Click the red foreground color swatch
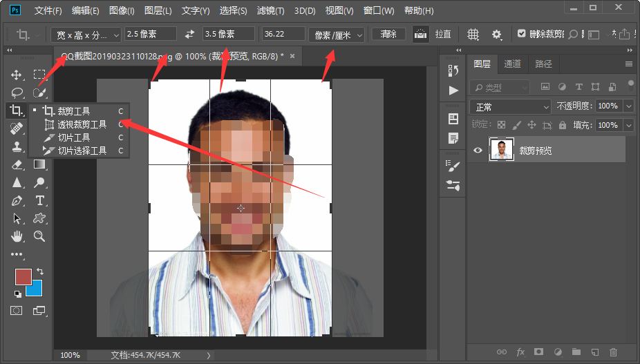The width and height of the screenshot is (640, 364). click(x=23, y=278)
